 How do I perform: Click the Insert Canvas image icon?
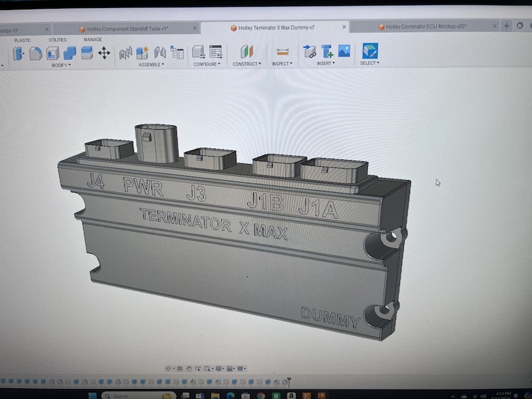coord(344,51)
